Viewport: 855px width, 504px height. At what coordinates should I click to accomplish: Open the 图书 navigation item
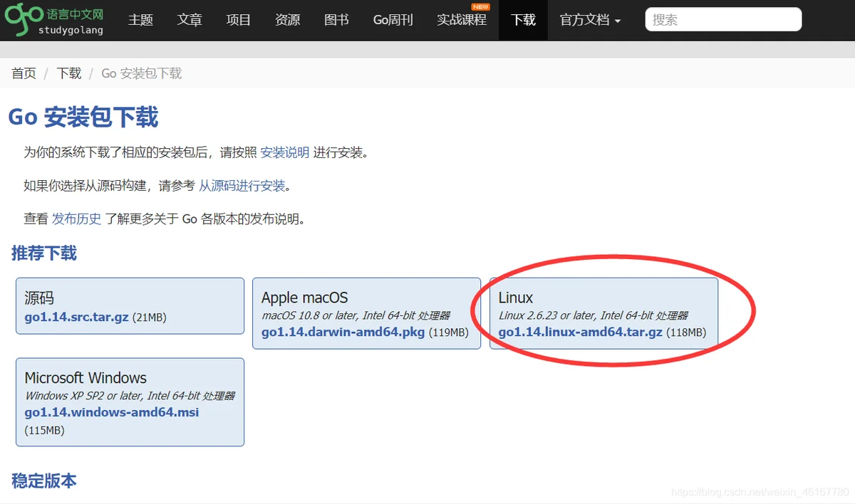336,20
